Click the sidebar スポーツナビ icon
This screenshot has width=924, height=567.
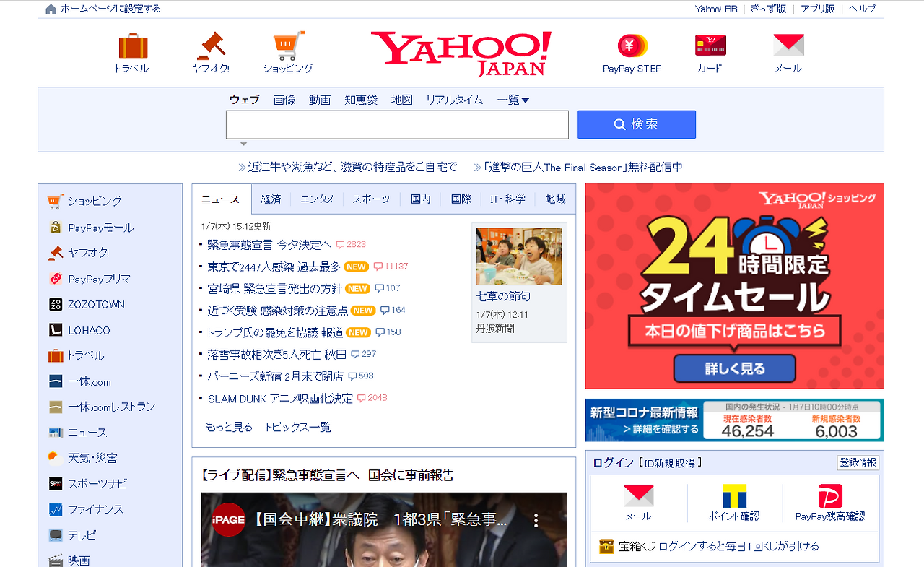56,484
